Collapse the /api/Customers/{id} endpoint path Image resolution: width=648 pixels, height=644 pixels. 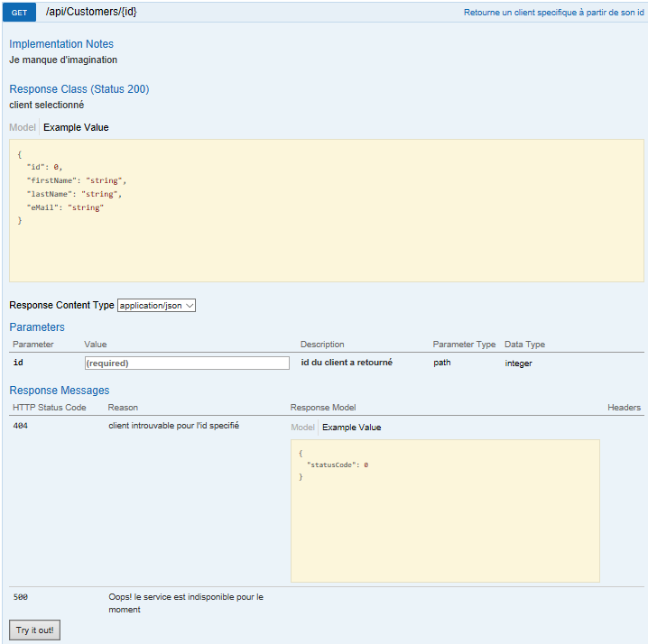pos(91,13)
